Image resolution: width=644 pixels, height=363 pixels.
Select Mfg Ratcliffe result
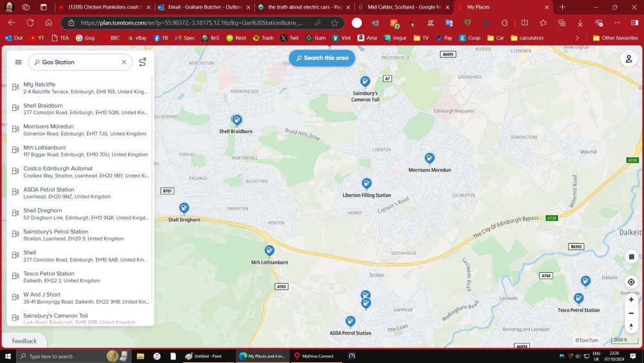[80, 88]
